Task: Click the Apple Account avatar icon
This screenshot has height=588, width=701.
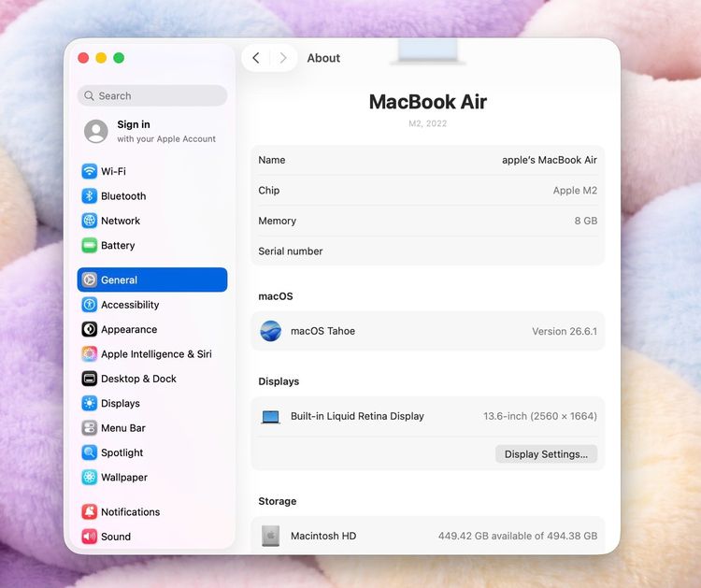Action: [96, 131]
